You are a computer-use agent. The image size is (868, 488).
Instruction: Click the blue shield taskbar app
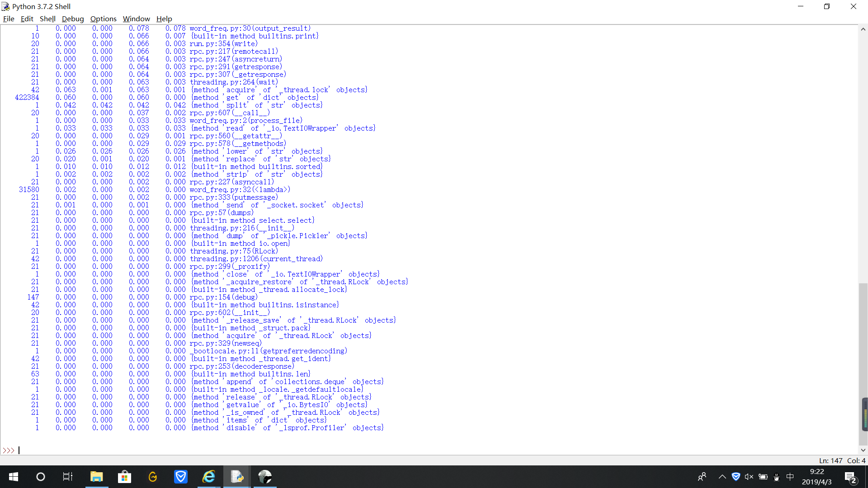click(x=181, y=477)
